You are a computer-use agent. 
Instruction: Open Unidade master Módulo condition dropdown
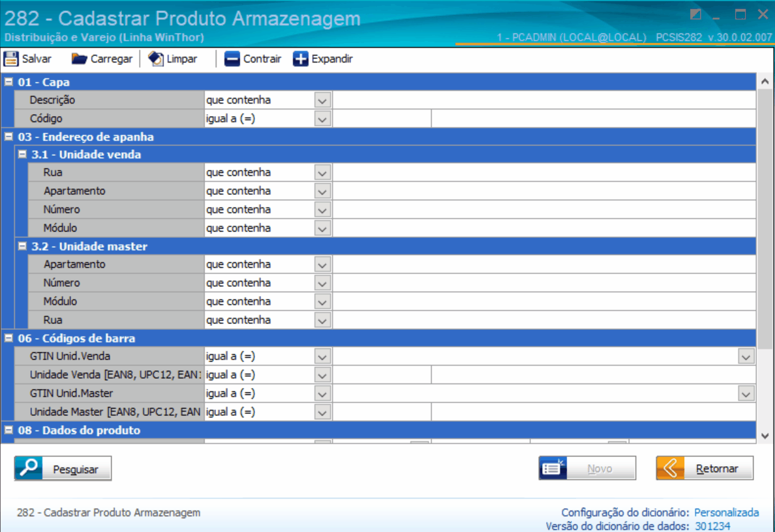pos(322,302)
